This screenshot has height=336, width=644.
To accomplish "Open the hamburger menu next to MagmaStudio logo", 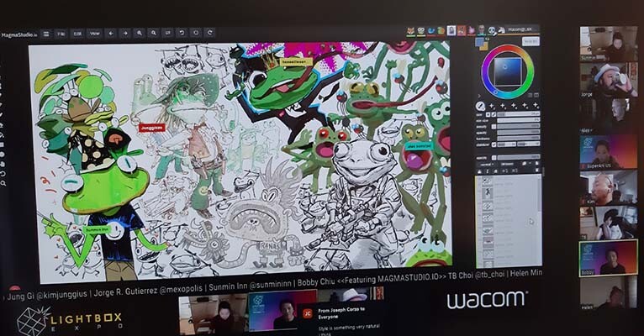I will click(x=46, y=34).
